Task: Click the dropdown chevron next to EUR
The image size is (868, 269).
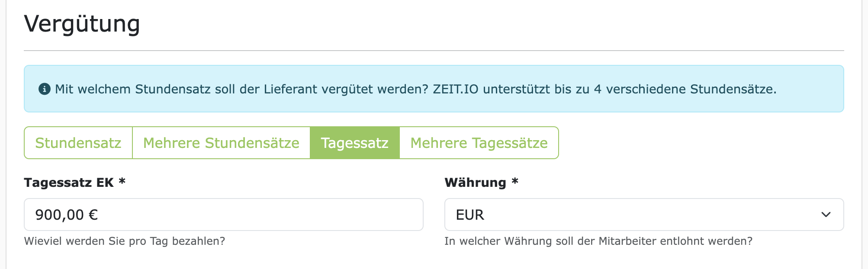Action: pyautogui.click(x=827, y=214)
